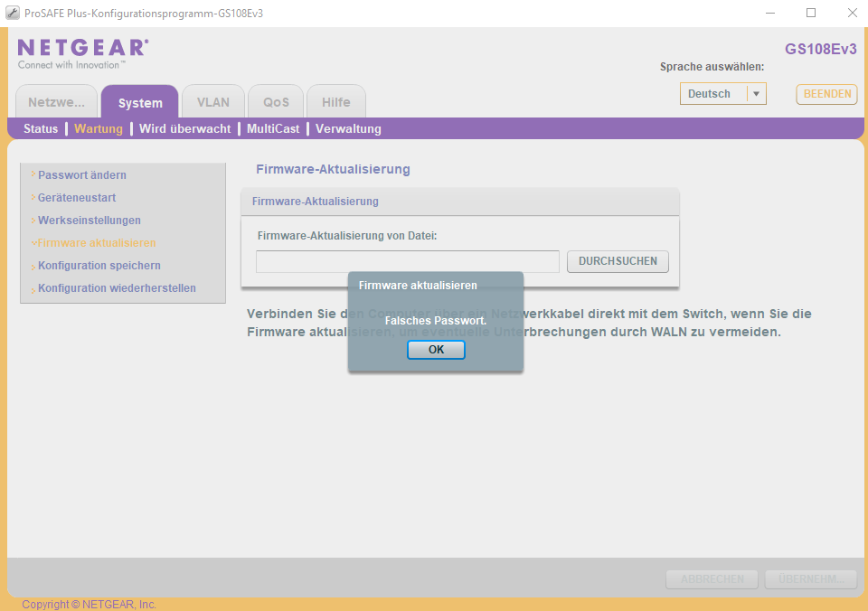Open the Verwaltung submenu

pyautogui.click(x=348, y=129)
